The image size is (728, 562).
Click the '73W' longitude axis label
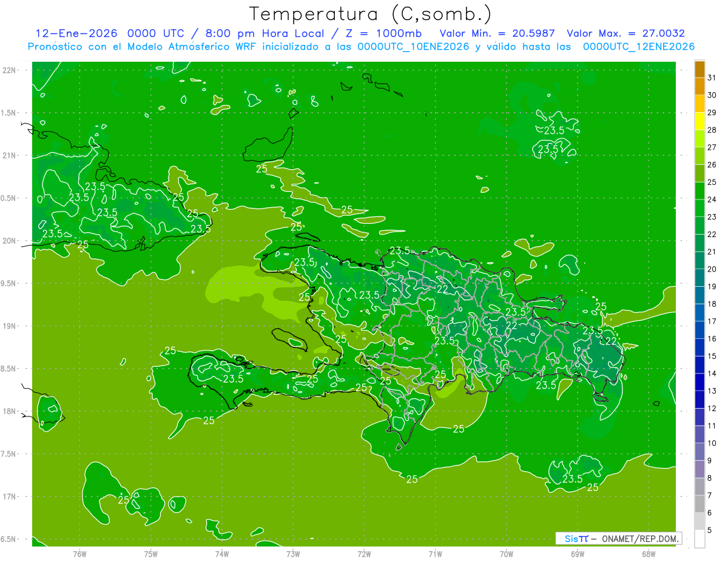click(293, 554)
